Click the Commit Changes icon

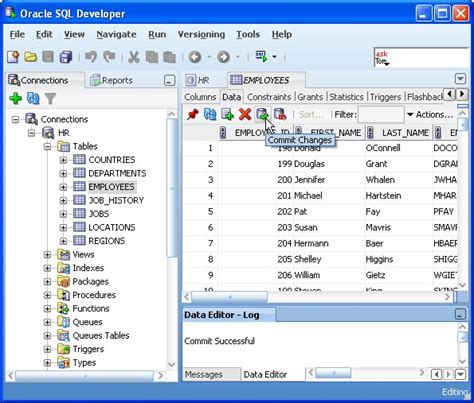262,114
